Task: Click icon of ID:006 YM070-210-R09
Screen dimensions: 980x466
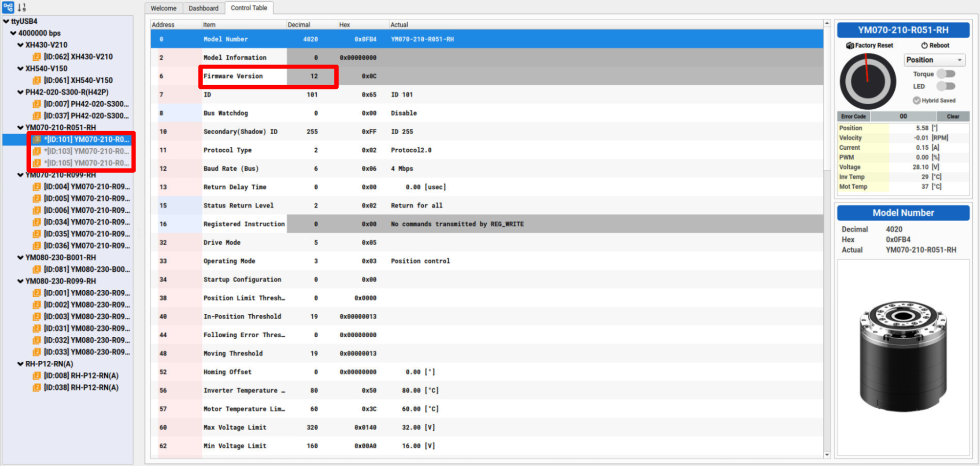Action: coord(37,210)
